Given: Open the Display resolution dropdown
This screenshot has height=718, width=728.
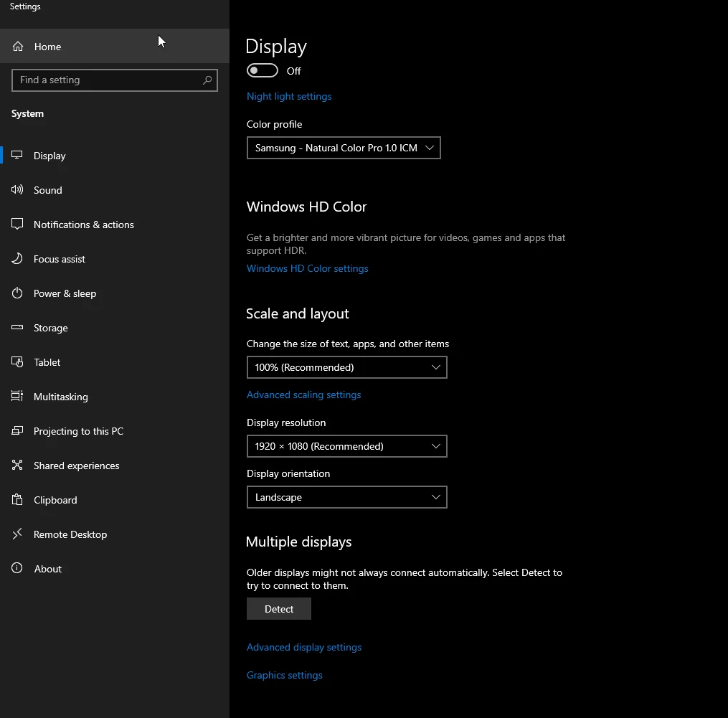Looking at the screenshot, I should [347, 446].
